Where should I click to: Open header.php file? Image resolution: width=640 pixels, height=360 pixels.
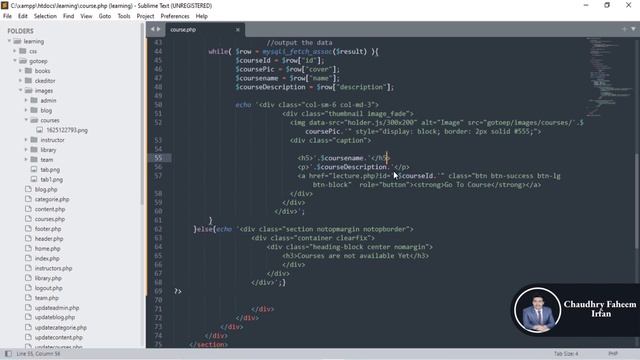[49, 239]
